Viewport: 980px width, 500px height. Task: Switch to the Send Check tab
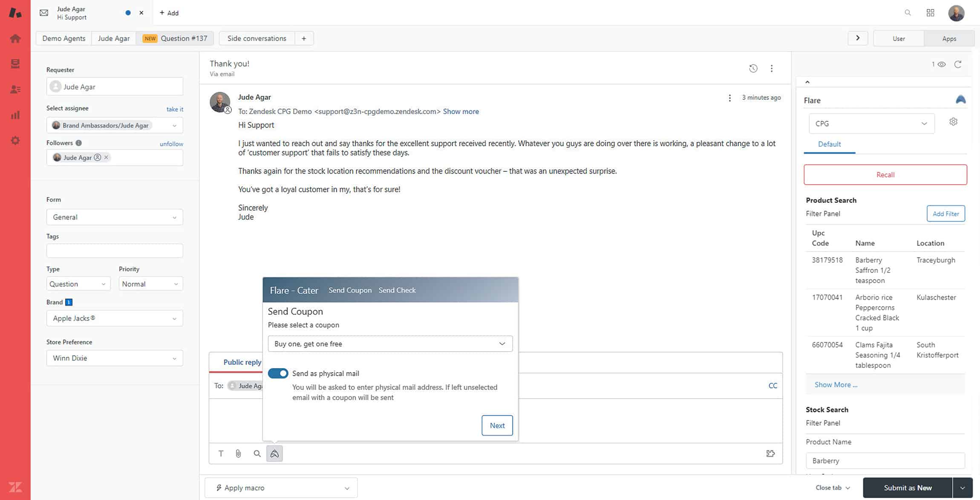(397, 290)
